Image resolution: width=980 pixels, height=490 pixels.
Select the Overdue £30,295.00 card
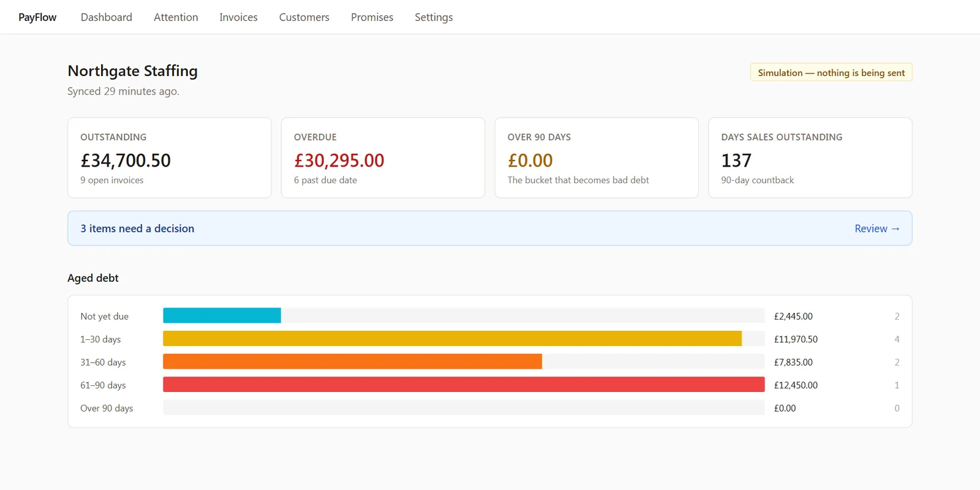point(383,157)
